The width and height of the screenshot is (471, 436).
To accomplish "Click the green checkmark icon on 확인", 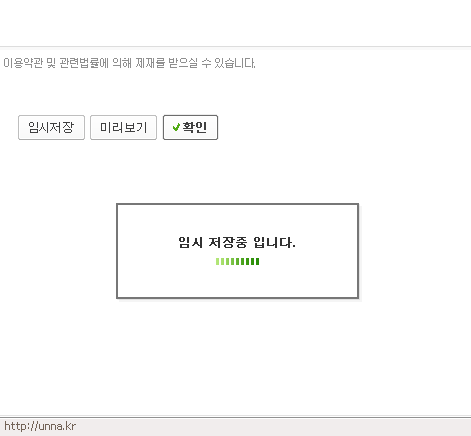I will coord(176,127).
